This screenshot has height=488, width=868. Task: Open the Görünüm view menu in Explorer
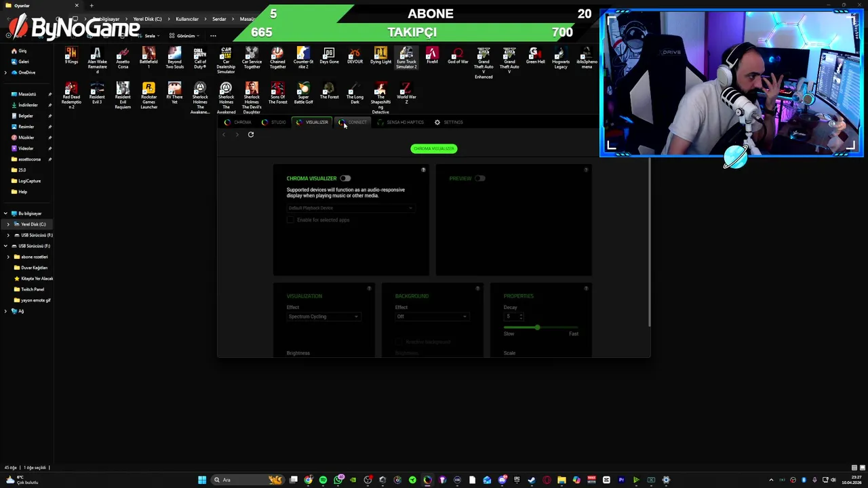coord(184,36)
